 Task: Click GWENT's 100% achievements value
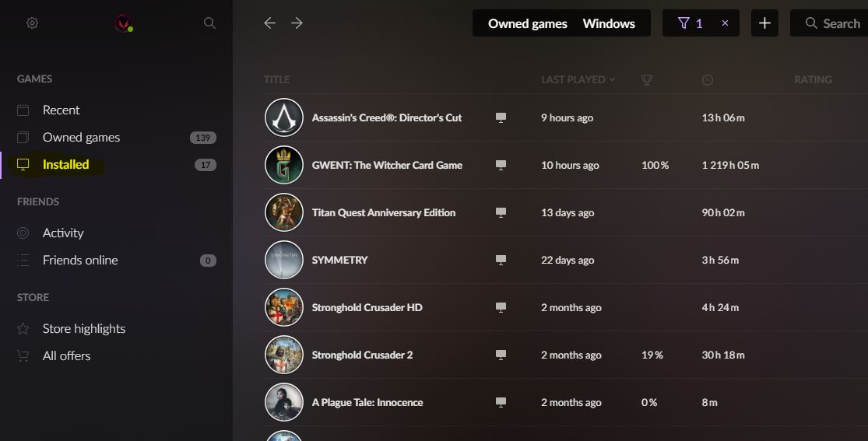click(x=655, y=166)
